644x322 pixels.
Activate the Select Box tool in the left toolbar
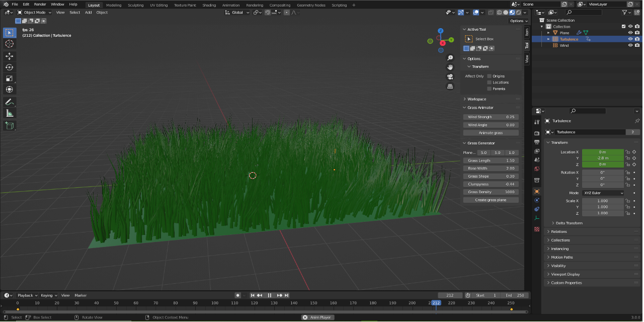point(10,33)
